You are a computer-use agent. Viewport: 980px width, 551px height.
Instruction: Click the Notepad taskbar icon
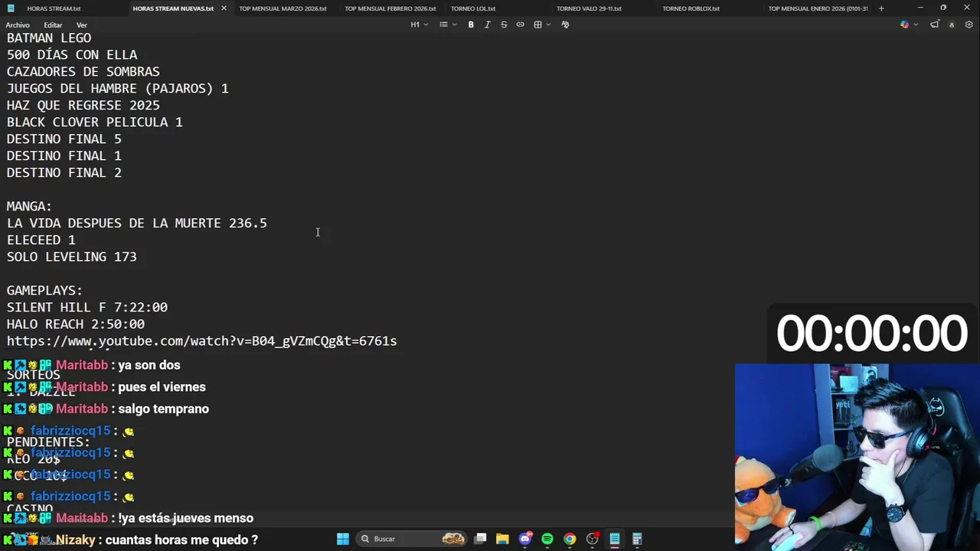[615, 539]
